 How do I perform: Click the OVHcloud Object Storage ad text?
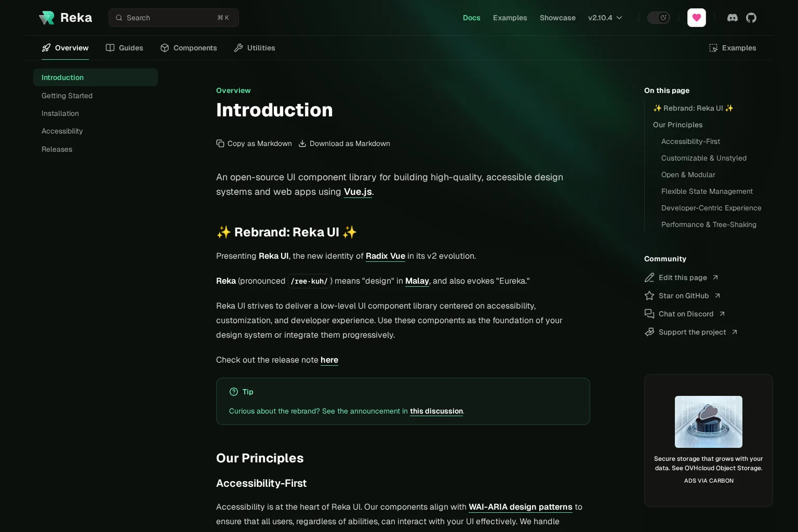coord(709,463)
